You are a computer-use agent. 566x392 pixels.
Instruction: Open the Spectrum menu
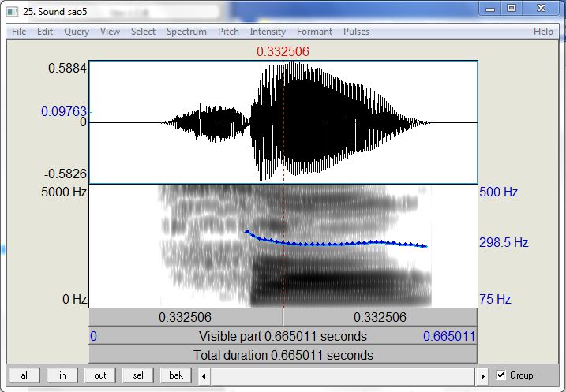(x=186, y=32)
